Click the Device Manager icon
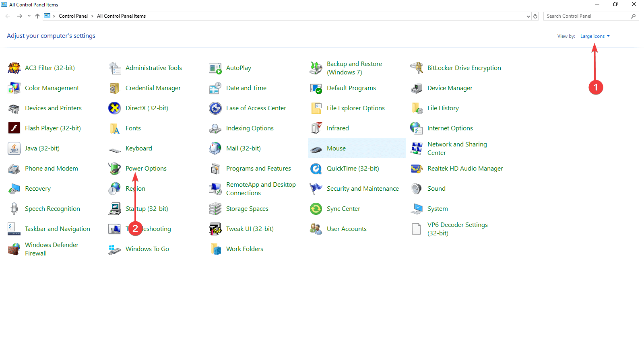 [417, 88]
